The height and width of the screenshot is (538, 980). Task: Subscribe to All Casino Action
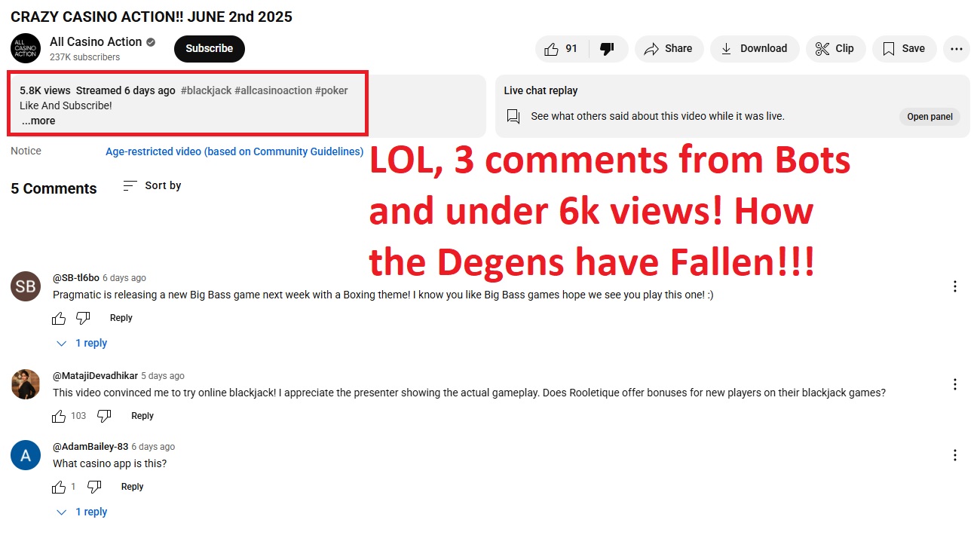[209, 49]
